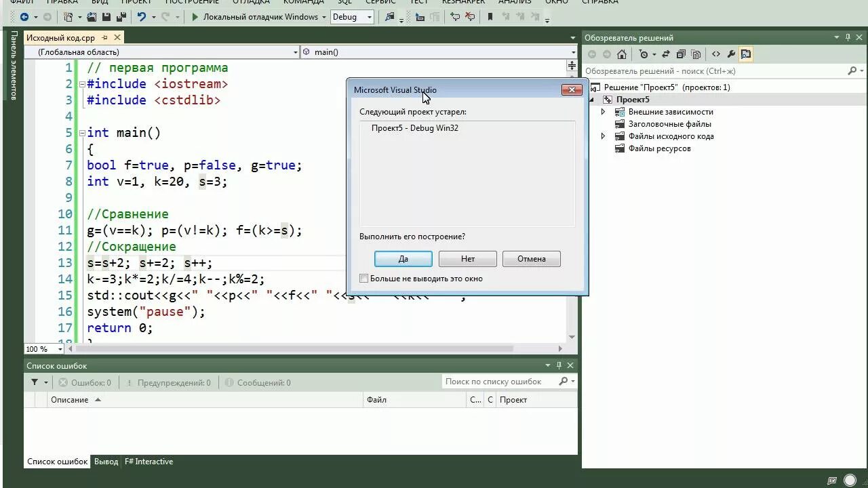
Task: Switch to the 'F# Interactive' tab
Action: coord(149,462)
